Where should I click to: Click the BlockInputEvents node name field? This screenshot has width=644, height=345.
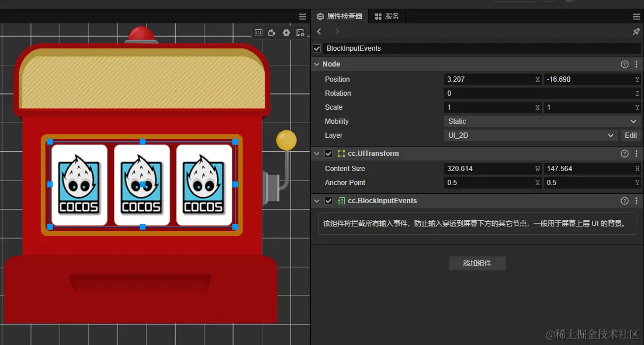tap(482, 48)
